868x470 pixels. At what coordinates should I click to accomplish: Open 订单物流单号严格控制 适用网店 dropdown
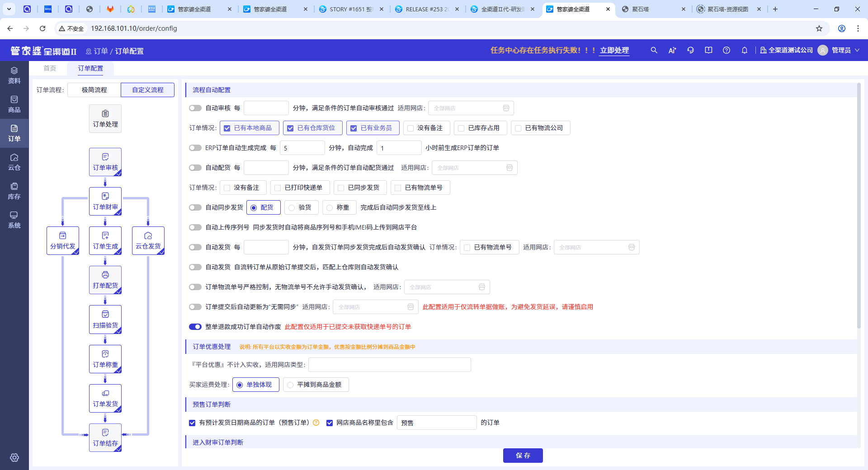tap(447, 287)
